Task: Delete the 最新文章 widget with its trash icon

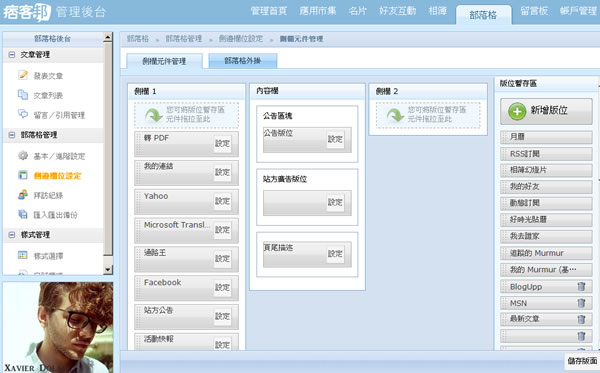Action: (581, 319)
